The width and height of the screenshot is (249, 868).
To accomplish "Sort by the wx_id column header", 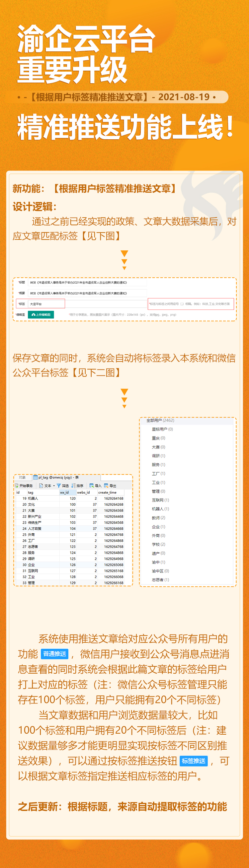I will (x=68, y=492).
